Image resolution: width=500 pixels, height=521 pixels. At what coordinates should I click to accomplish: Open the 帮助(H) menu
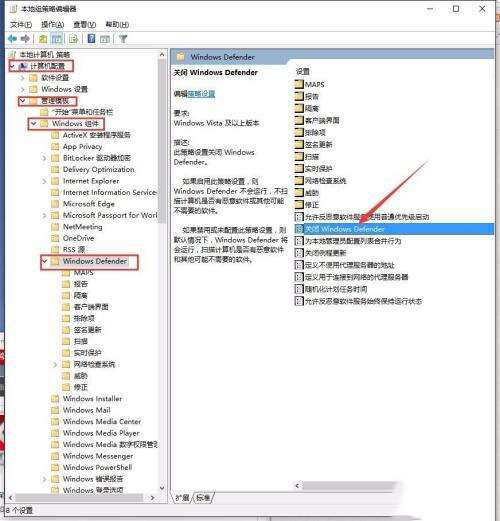[117, 25]
